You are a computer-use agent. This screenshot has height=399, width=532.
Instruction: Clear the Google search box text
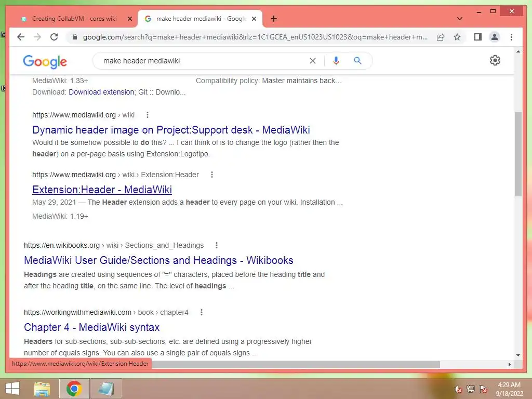click(x=312, y=61)
